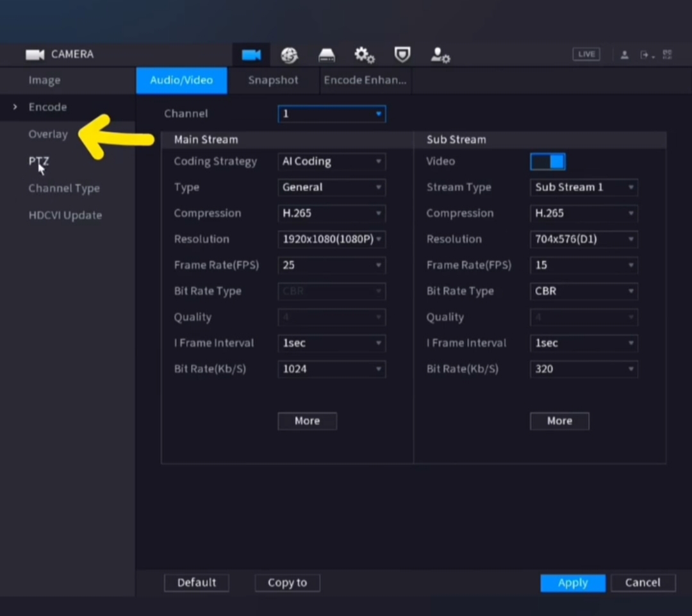This screenshot has height=616, width=692.
Task: Click the Apply button
Action: pyautogui.click(x=573, y=583)
